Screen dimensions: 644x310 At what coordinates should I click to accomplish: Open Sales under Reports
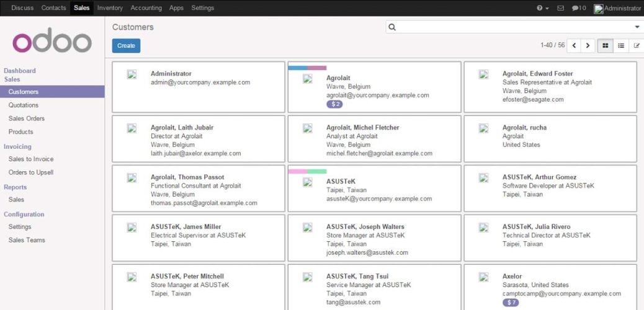click(16, 200)
